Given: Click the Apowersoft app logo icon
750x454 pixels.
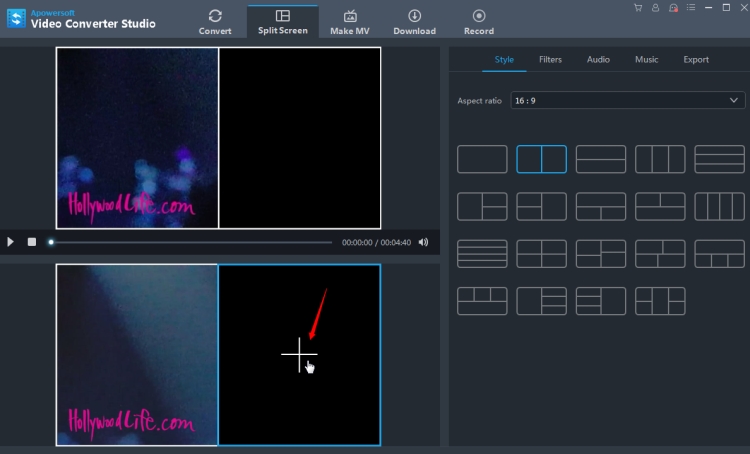Looking at the screenshot, I should 16,19.
